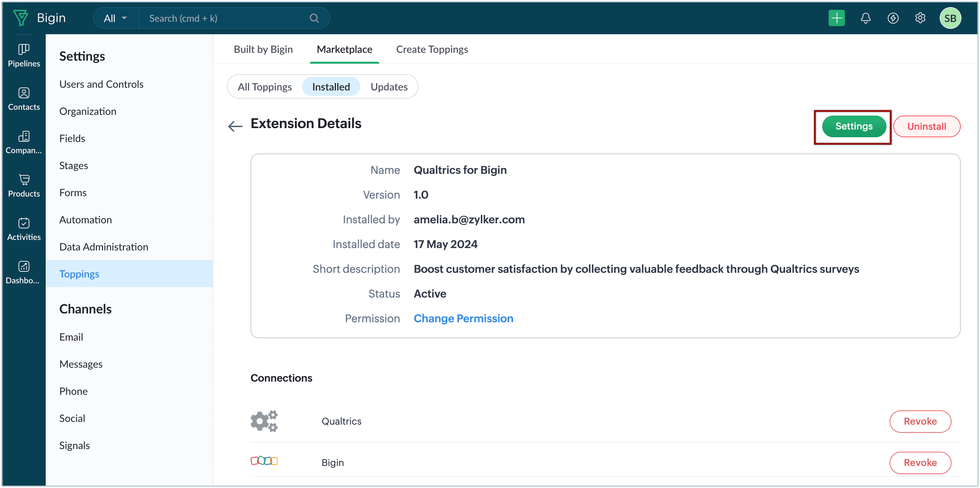The height and width of the screenshot is (488, 980).
Task: Open Users and Controls settings
Action: point(101,84)
